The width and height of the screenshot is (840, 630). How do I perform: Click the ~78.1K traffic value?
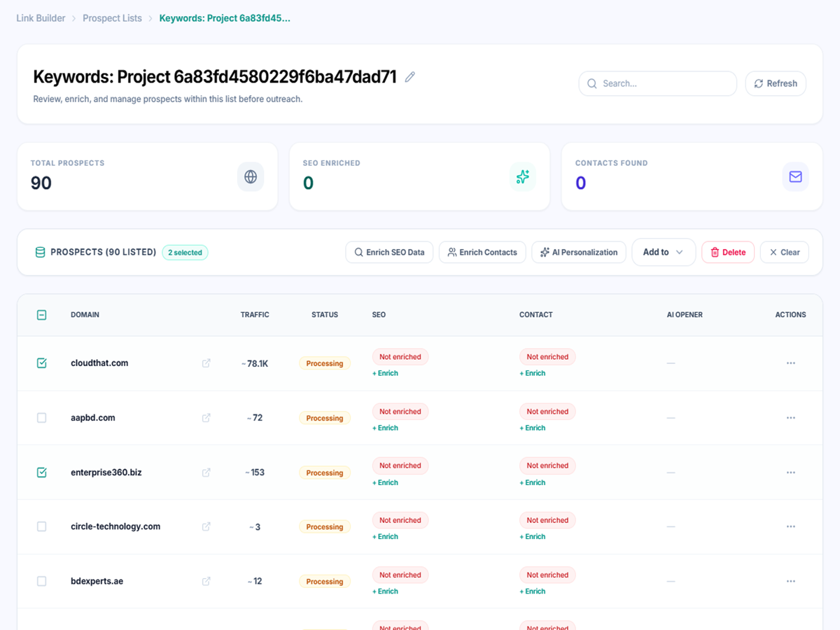coord(255,363)
